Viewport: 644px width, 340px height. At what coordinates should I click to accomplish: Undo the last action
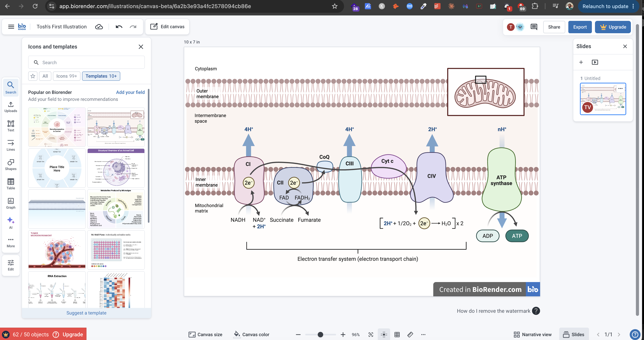(119, 26)
